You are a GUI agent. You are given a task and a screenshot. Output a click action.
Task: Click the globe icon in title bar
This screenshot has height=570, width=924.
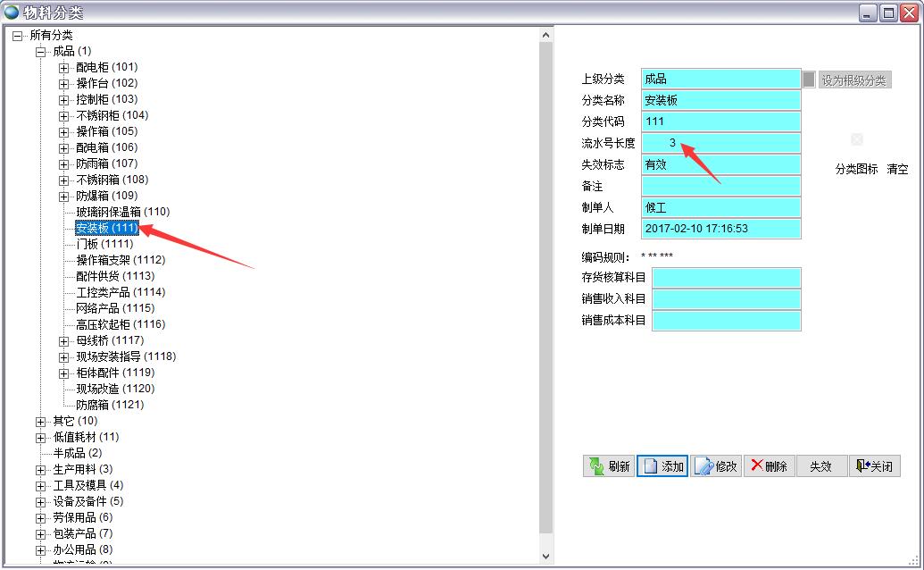(12, 13)
